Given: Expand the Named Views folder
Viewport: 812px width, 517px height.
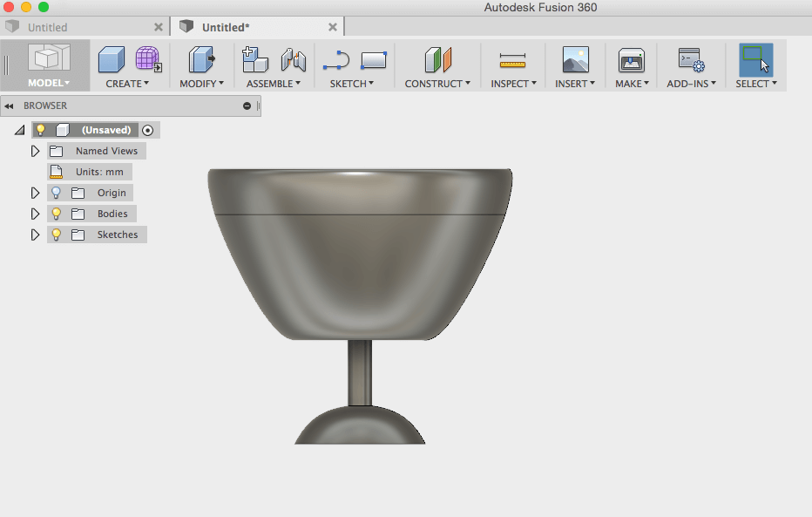Looking at the screenshot, I should point(35,152).
